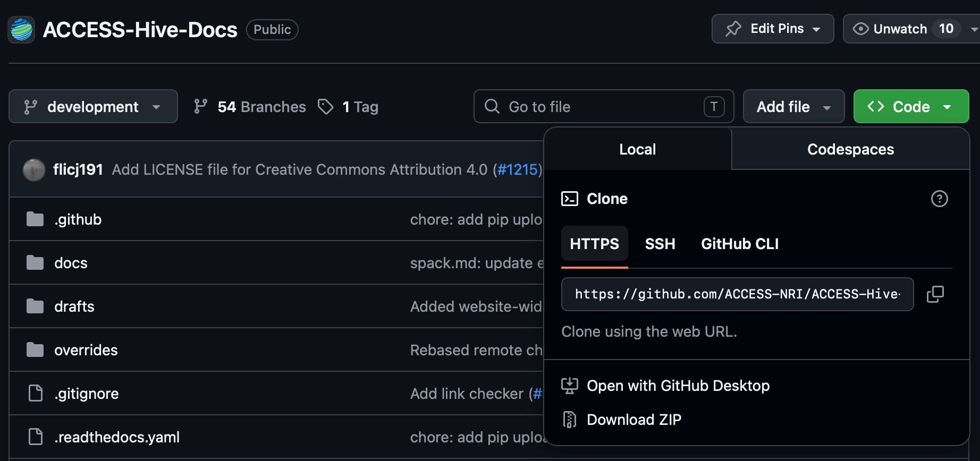Open with GitHub Desktop

coord(678,386)
